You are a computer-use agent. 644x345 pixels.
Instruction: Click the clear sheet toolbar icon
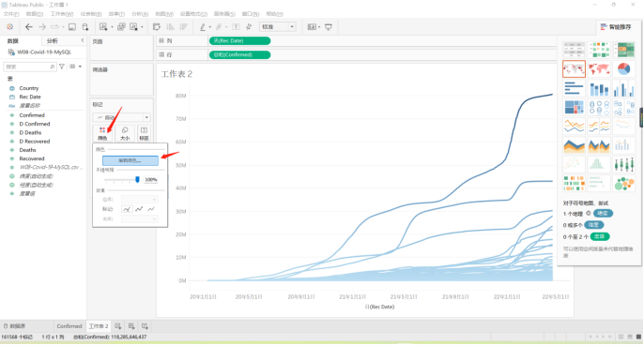(133, 27)
